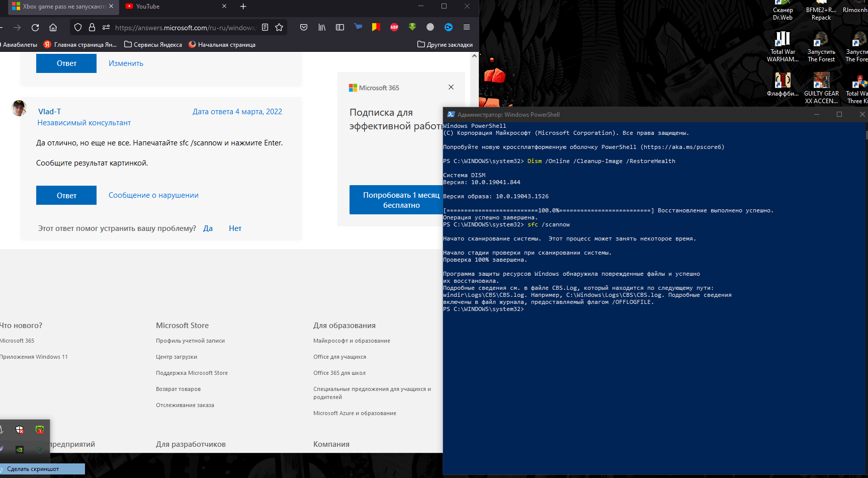Open Центр загрузки link

click(177, 357)
